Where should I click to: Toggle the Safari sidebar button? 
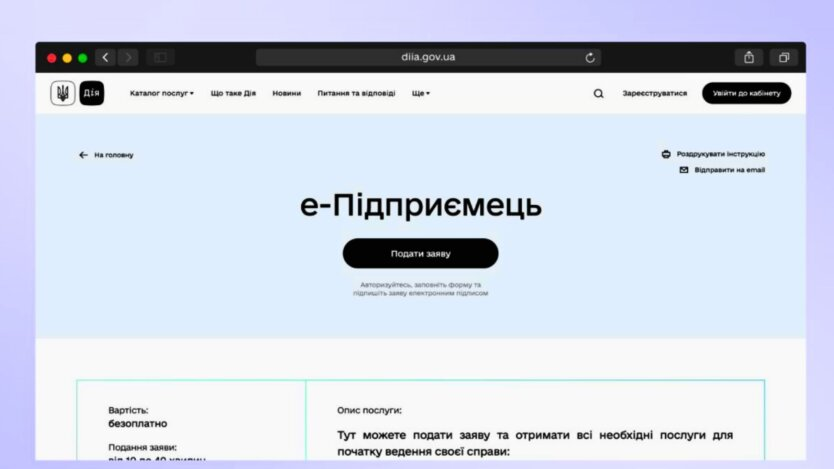pyautogui.click(x=161, y=57)
